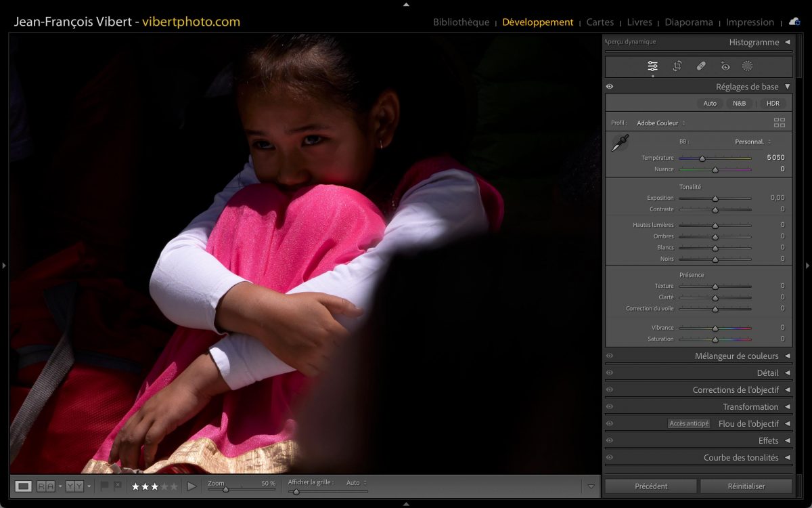Open the Cartes module
This screenshot has width=812, height=508.
pos(600,22)
